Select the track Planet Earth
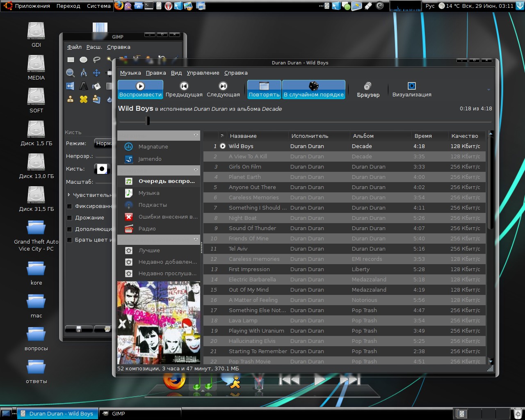Screen dimensions: 525x420 pyautogui.click(x=345, y=177)
